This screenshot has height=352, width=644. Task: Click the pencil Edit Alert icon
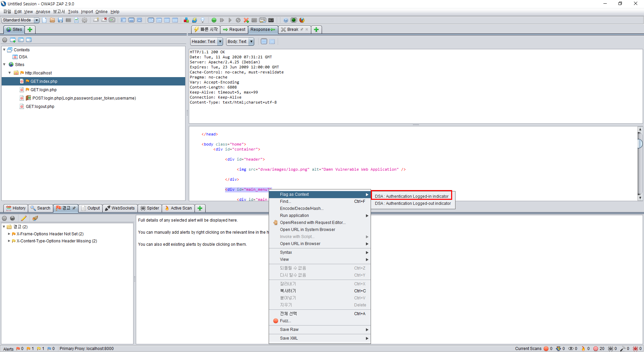coord(24,218)
